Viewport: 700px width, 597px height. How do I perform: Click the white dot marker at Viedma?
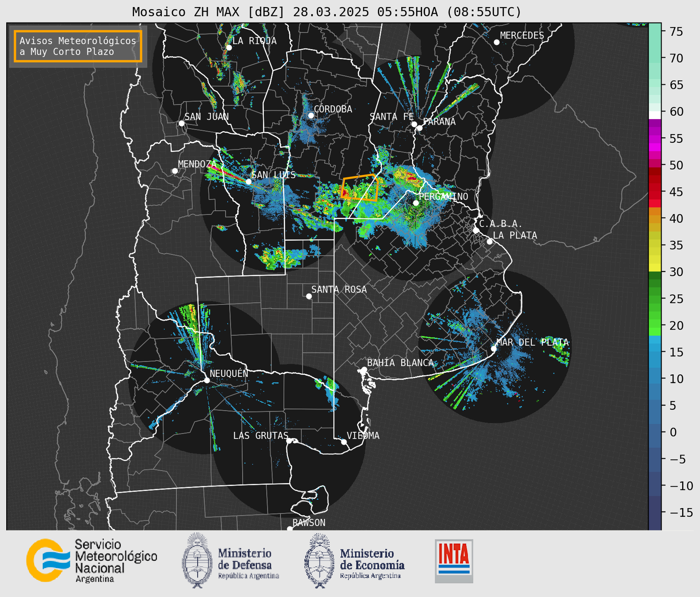point(344,442)
